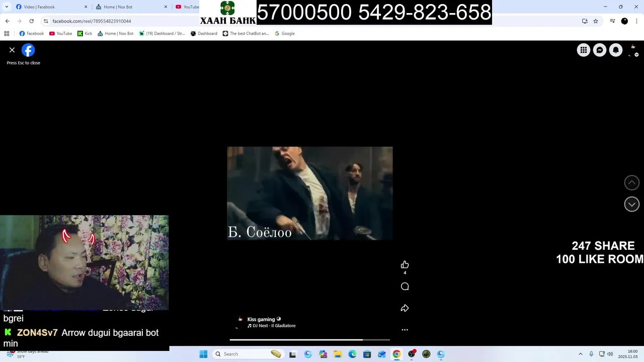644x362 pixels.
Task: Open the Google bookmark
Action: 284,34
